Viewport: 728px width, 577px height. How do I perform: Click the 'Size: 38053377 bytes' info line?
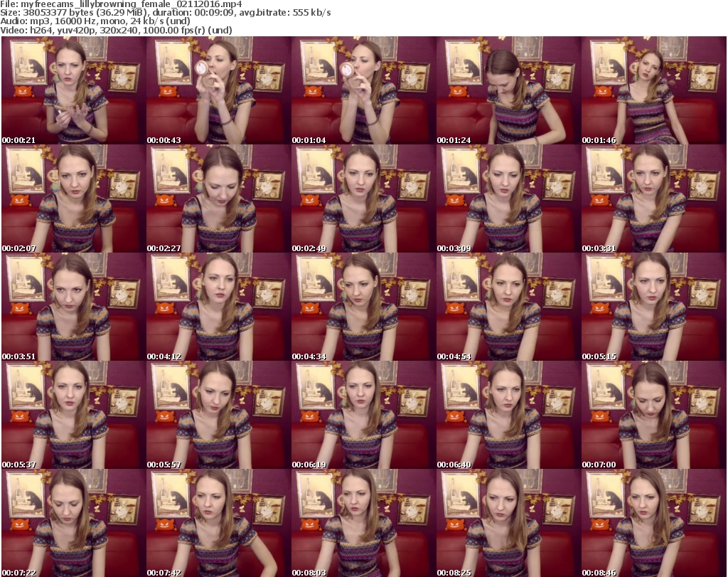point(165,13)
